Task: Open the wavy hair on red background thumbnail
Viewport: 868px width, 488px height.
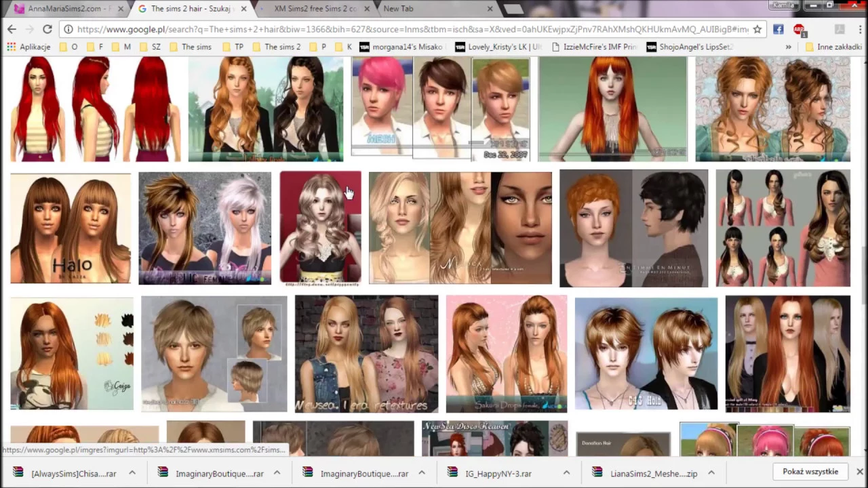Action: 320,227
